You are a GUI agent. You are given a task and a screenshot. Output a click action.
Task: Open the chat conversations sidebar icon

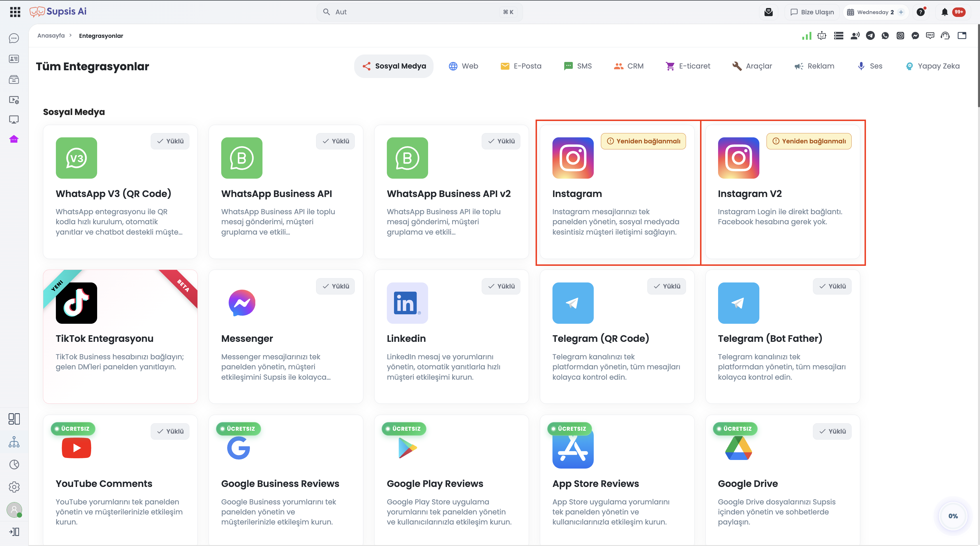pos(14,38)
